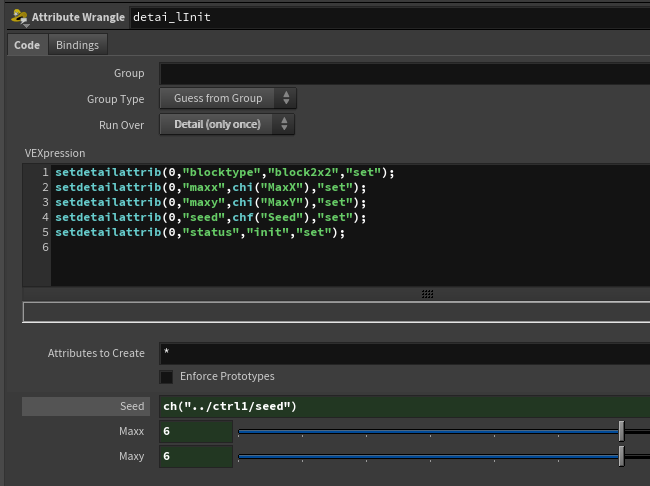Click code line 2 setting maxx
Image resolution: width=650 pixels, height=486 pixels.
pos(211,187)
